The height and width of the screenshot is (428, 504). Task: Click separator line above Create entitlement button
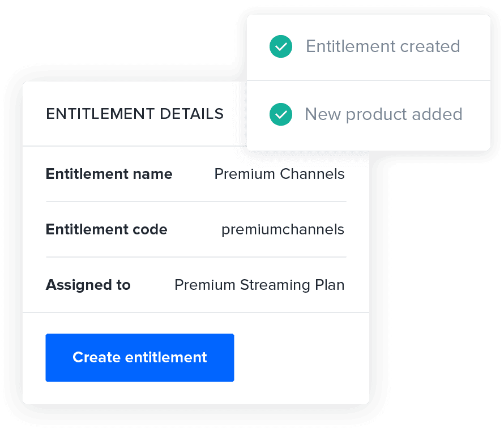click(x=196, y=313)
